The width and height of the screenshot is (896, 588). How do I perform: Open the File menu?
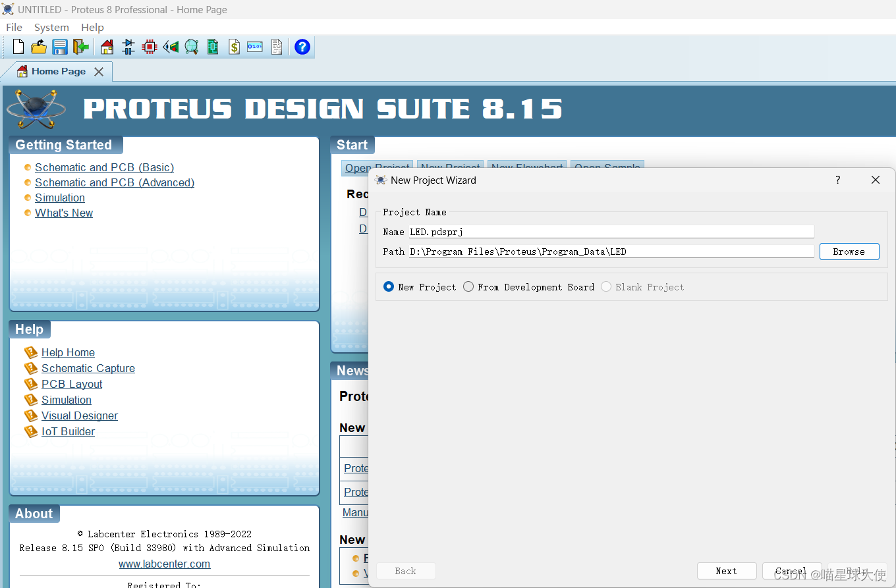pos(14,27)
